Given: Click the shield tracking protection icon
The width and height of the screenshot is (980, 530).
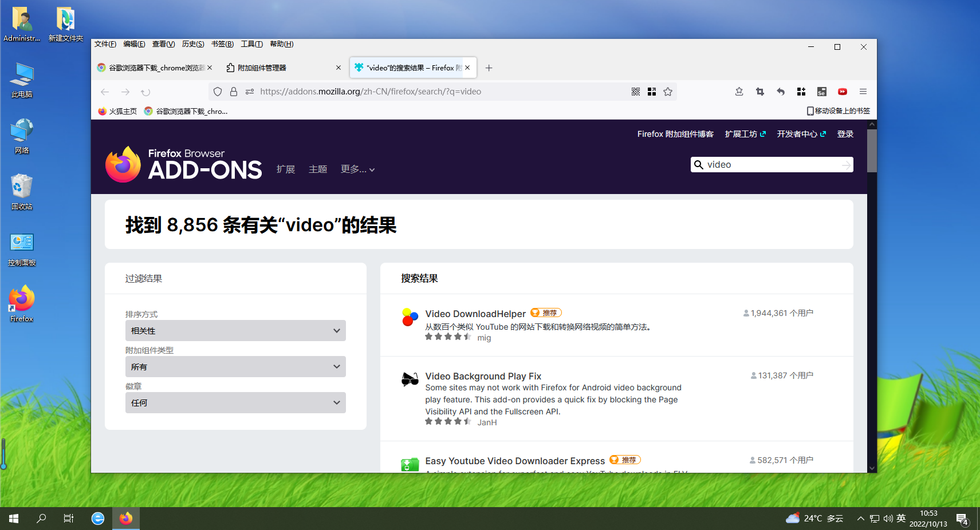Looking at the screenshot, I should (218, 92).
